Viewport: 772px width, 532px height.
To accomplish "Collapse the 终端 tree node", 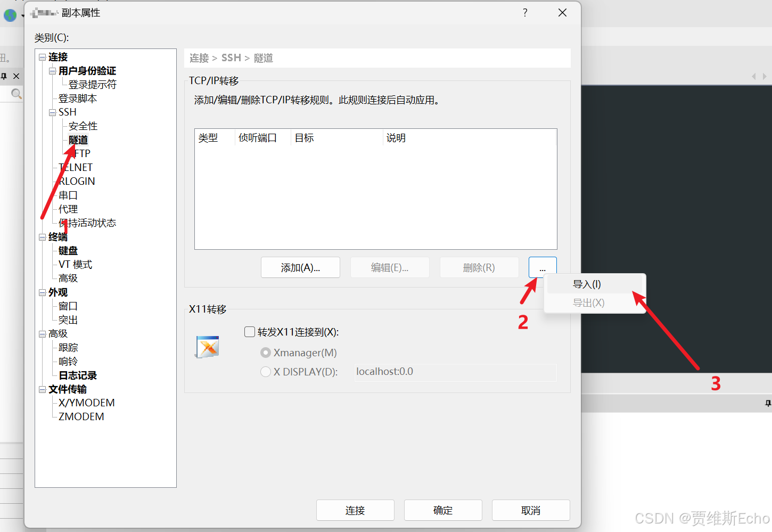I will 43,237.
